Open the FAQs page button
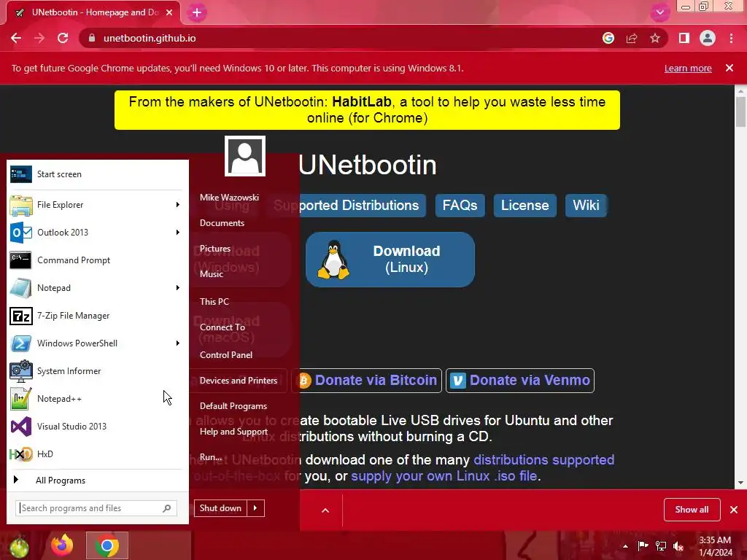 tap(460, 205)
